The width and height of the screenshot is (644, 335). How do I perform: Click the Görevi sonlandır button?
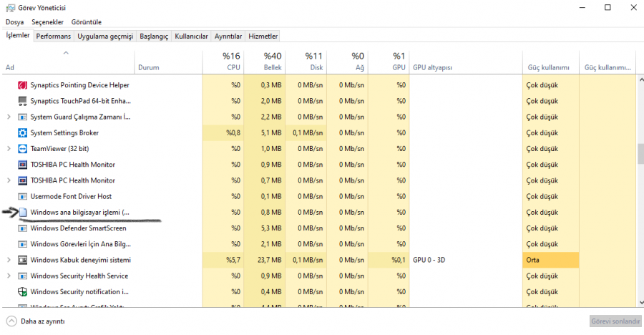point(615,321)
